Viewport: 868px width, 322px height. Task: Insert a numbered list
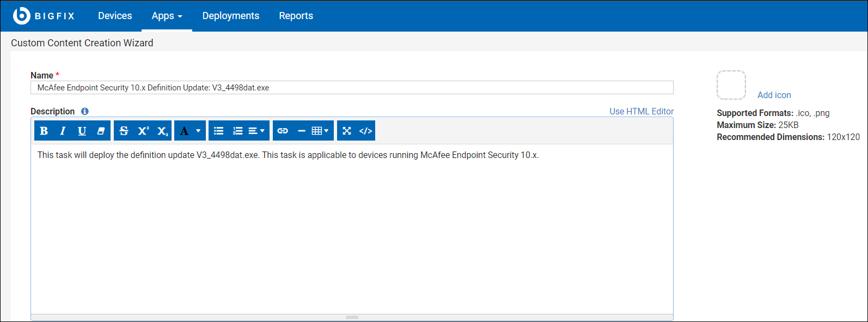237,131
